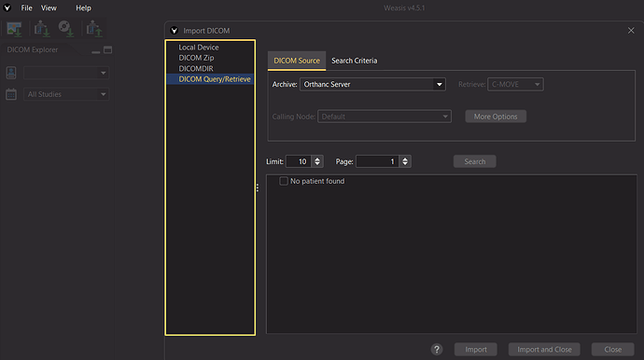The height and width of the screenshot is (360, 644).
Task: Click the DICOM import toolbar icon
Action: (x=41, y=29)
